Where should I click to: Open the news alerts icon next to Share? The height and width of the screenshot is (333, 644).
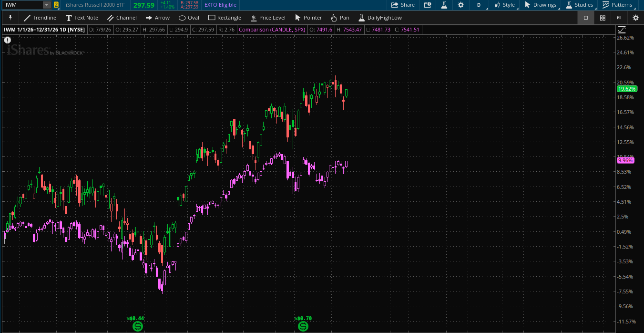pos(428,5)
